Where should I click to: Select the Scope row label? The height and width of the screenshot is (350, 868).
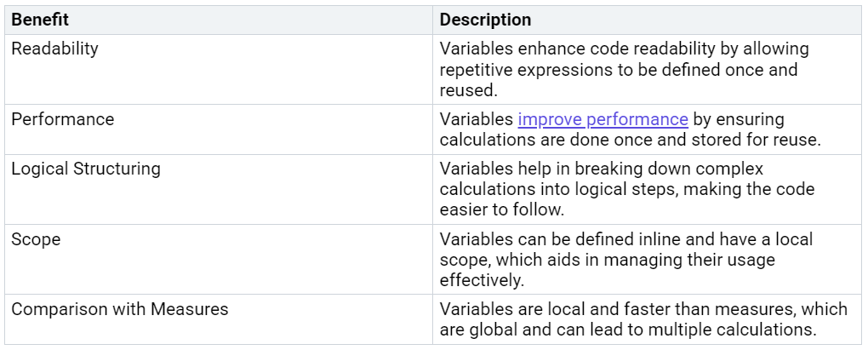coord(36,239)
